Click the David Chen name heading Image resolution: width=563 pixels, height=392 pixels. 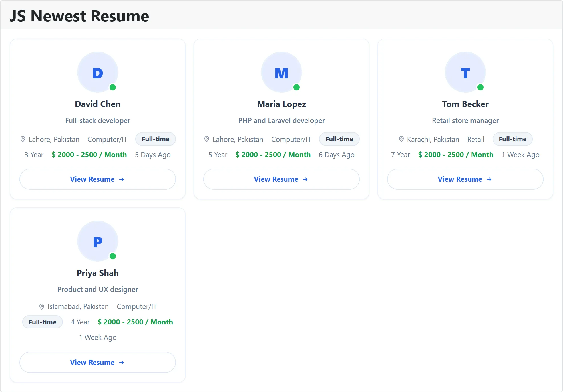pyautogui.click(x=98, y=104)
